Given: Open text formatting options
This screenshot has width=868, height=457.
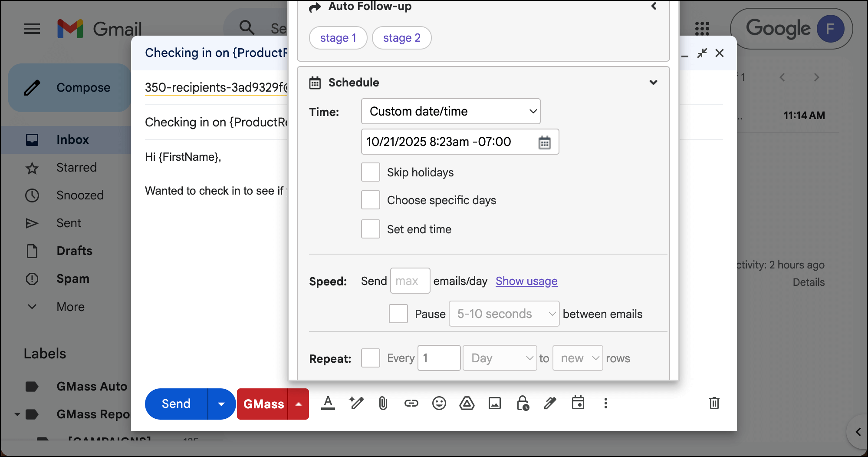Looking at the screenshot, I should 328,404.
